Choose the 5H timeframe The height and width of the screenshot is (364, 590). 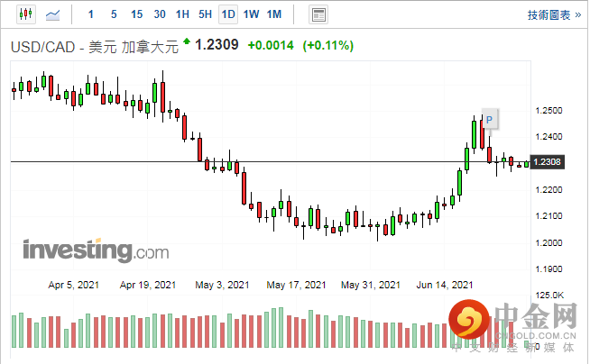coord(206,14)
